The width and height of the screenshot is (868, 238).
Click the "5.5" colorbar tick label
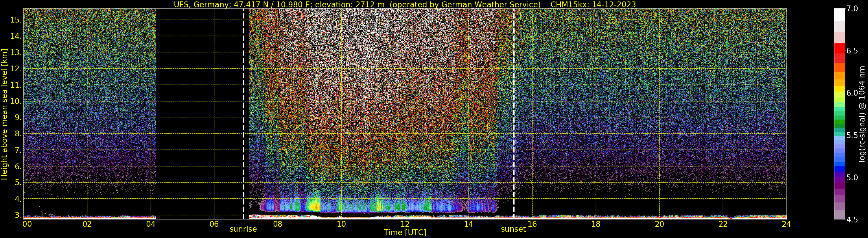852,135
